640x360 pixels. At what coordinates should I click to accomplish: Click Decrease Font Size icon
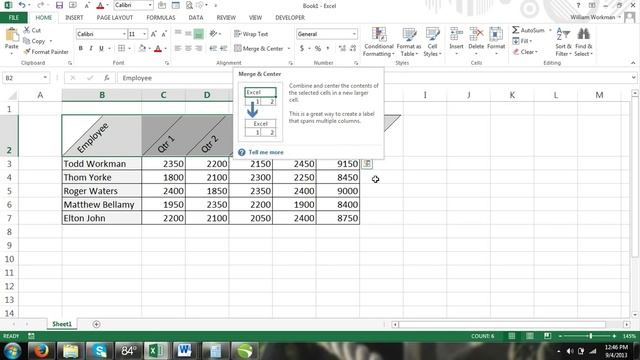point(164,34)
